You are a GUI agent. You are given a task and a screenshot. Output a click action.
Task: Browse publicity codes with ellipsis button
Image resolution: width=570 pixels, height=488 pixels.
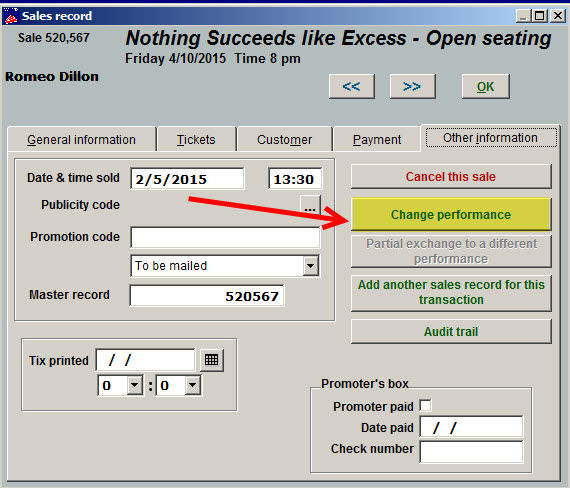310,206
